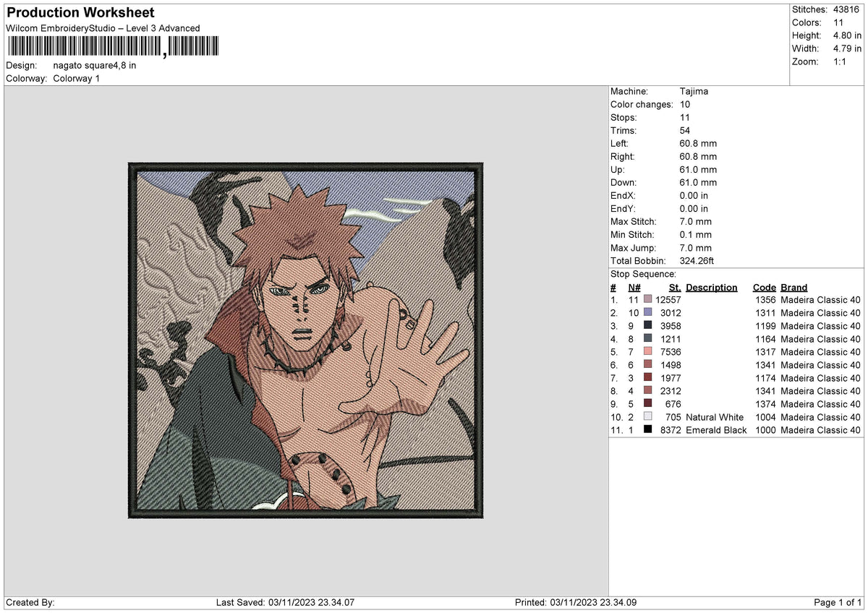The width and height of the screenshot is (868, 613).
Task: Click the Color changes label
Action: click(x=642, y=105)
